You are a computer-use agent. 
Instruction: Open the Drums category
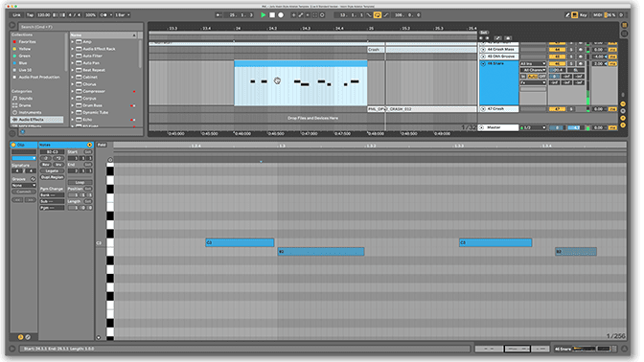(x=25, y=105)
